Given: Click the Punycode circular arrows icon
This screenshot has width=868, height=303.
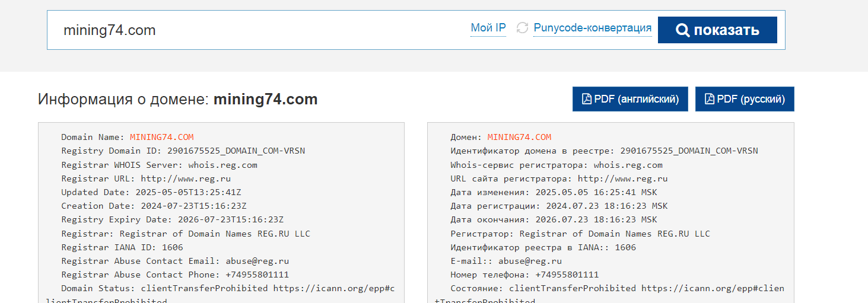Looking at the screenshot, I should point(522,28).
